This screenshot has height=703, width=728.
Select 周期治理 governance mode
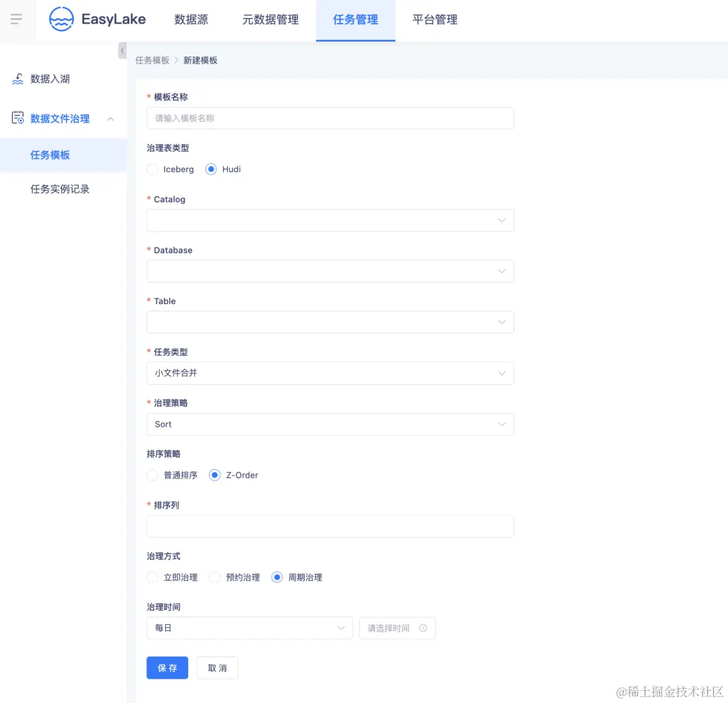coord(277,577)
